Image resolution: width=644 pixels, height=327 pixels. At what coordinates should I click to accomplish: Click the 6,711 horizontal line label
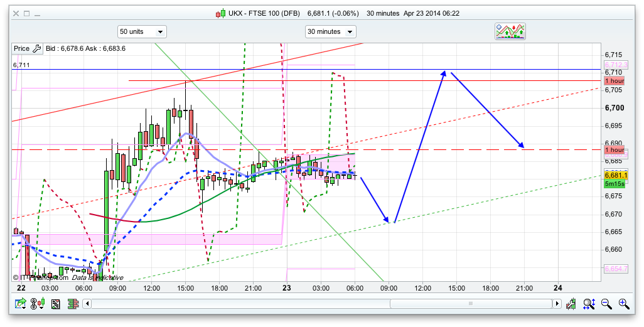pos(21,65)
